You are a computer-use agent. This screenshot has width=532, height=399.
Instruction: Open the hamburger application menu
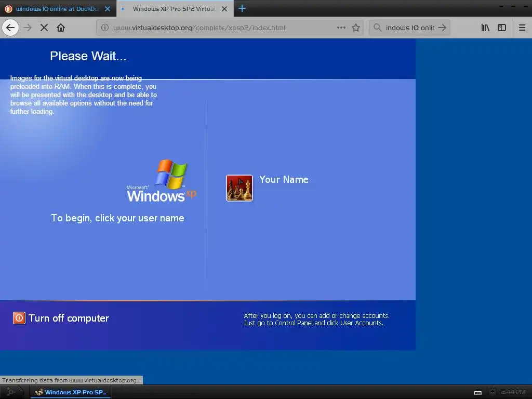[522, 28]
